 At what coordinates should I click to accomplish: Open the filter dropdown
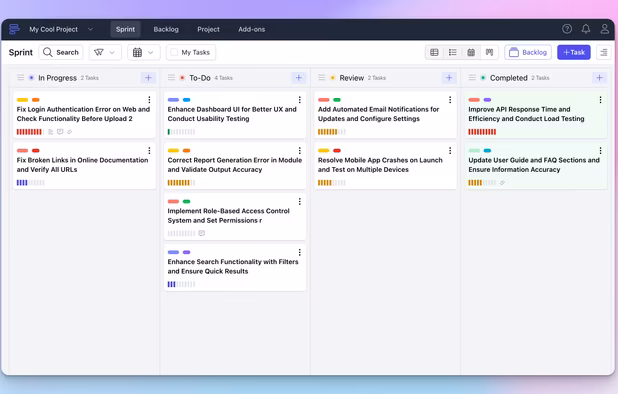[105, 52]
